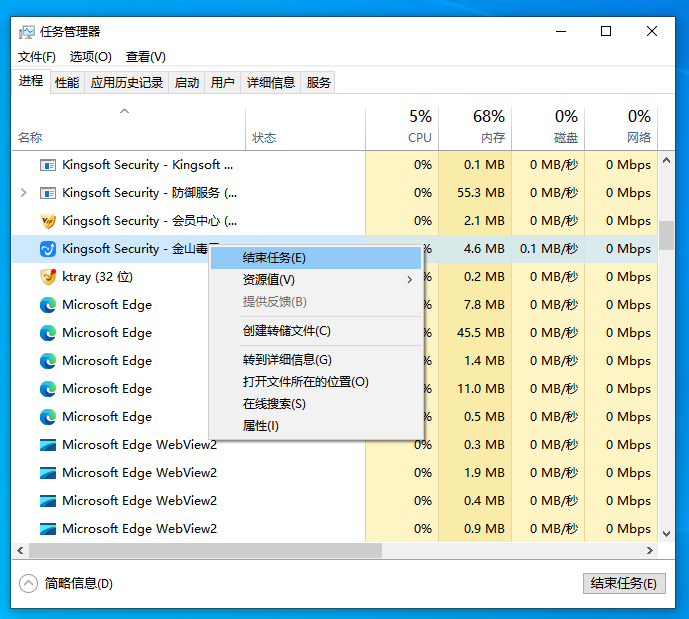The height and width of the screenshot is (619, 689).
Task: Select the Kingsoft Security - Kingsoft ... row name
Action: [x=148, y=165]
